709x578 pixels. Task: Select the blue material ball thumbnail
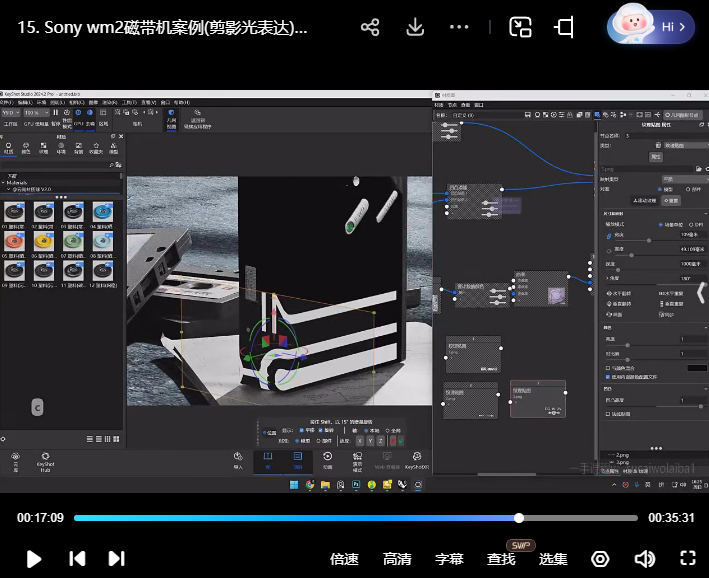[x=102, y=211]
